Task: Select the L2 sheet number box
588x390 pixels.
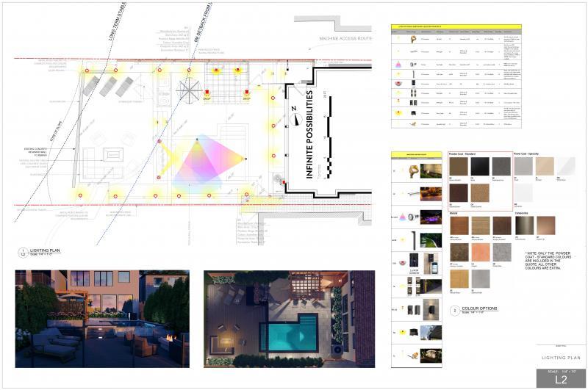Action: point(560,379)
